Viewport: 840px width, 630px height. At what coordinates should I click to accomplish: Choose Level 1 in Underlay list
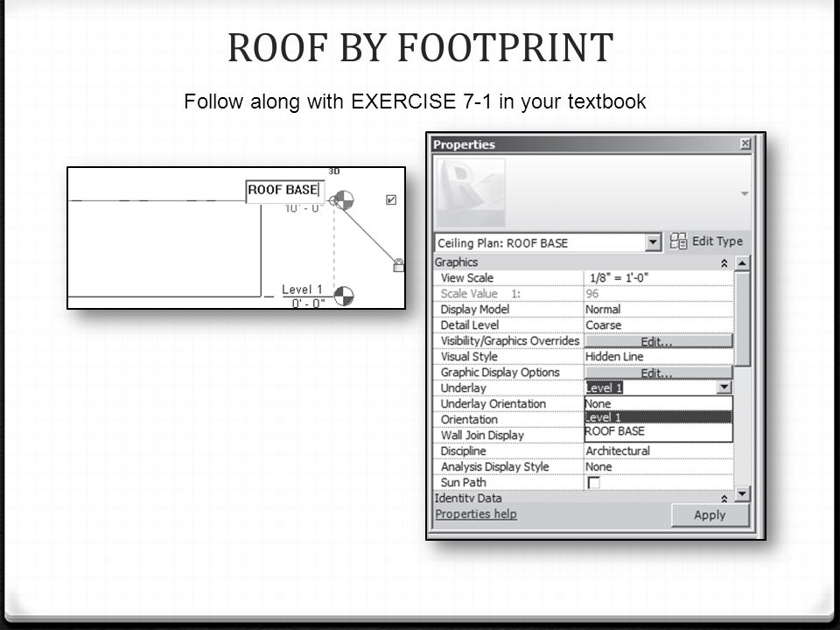click(658, 417)
